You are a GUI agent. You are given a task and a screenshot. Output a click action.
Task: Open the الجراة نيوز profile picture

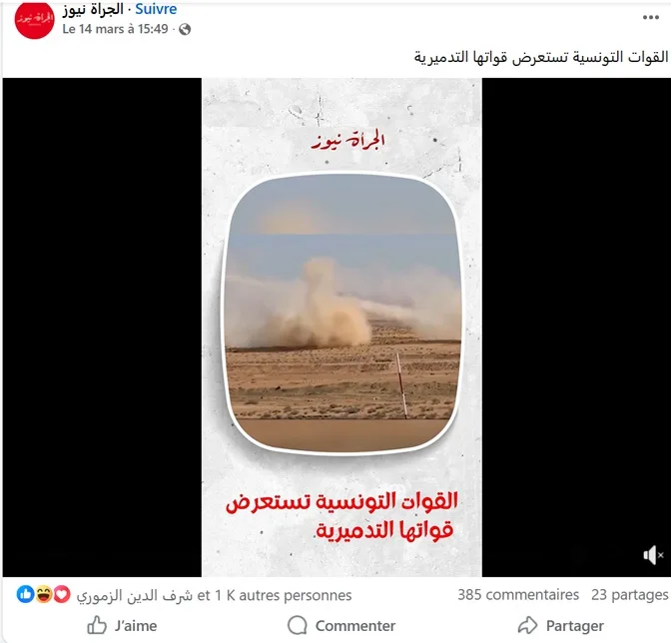(x=34, y=18)
